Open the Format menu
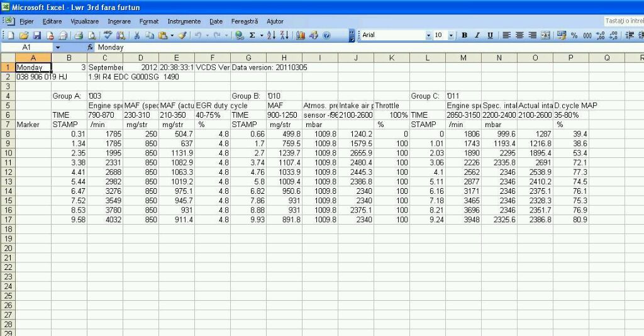This screenshot has height=336, width=644. pyautogui.click(x=148, y=21)
